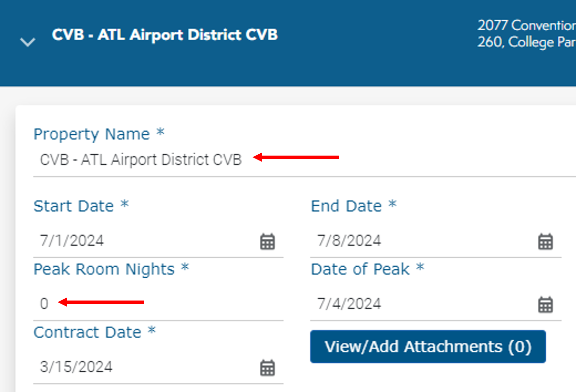
Task: Click the Date of Peak label
Action: click(360, 269)
